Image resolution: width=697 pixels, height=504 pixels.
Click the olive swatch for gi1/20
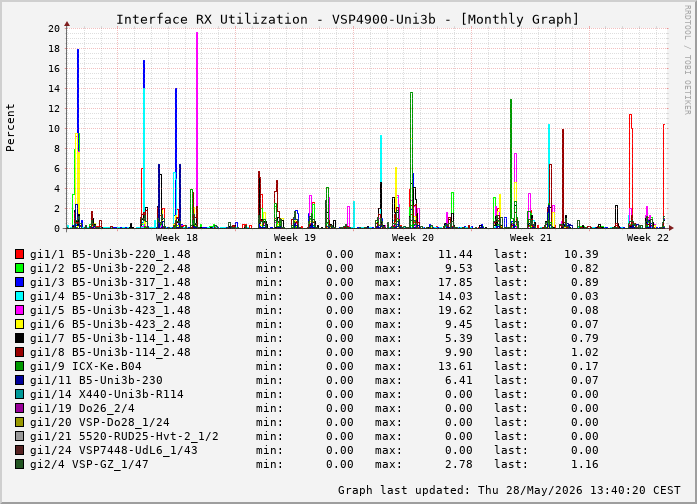(19, 422)
